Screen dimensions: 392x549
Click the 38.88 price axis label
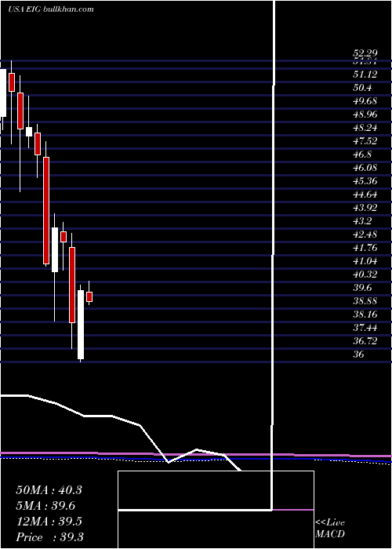tap(365, 301)
